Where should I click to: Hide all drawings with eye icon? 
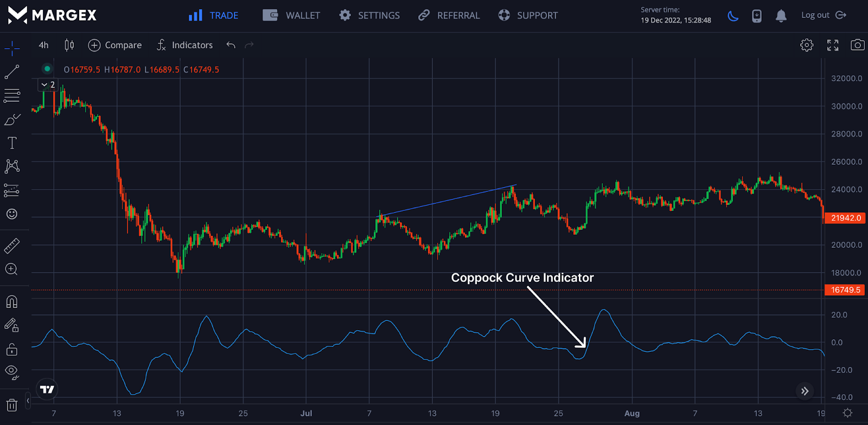[12, 371]
